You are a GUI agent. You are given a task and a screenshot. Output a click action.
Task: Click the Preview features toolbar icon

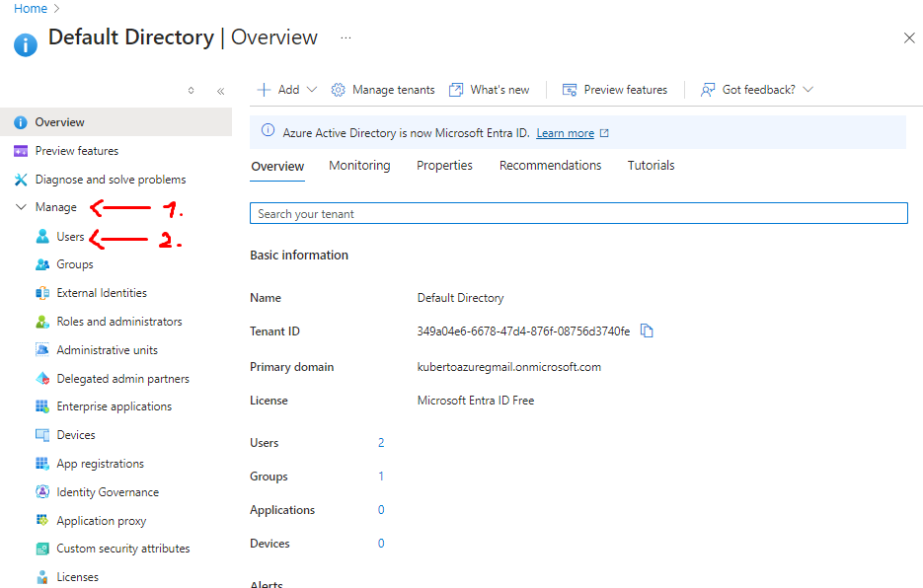(570, 90)
